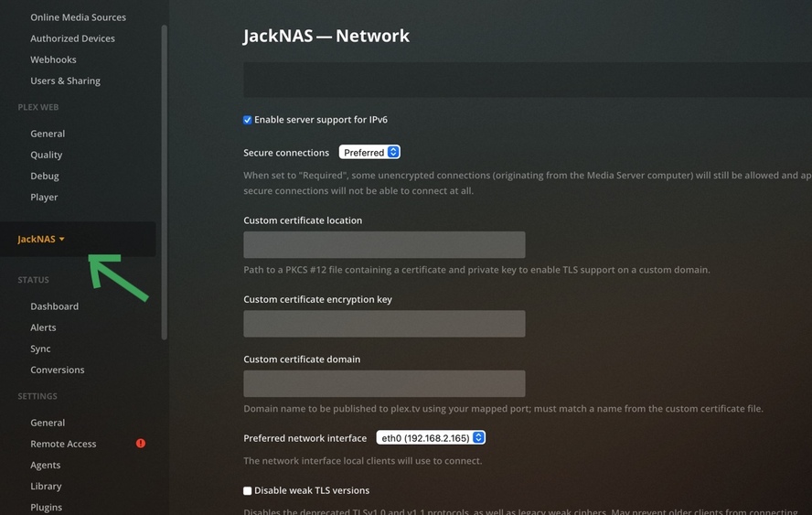This screenshot has width=812, height=515.
Task: Enable Disable weak TLS versions checkbox
Action: point(248,490)
